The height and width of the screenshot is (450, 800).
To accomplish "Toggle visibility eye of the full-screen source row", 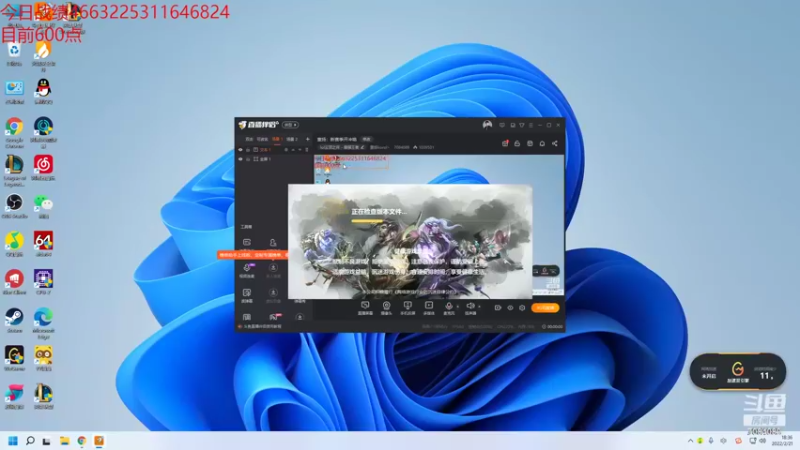I will pyautogui.click(x=240, y=159).
